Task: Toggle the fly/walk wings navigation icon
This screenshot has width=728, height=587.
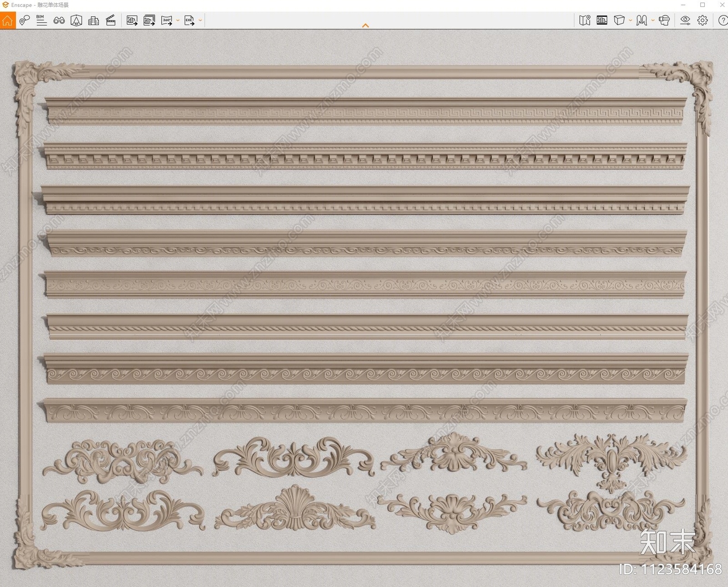Action: tap(642, 20)
